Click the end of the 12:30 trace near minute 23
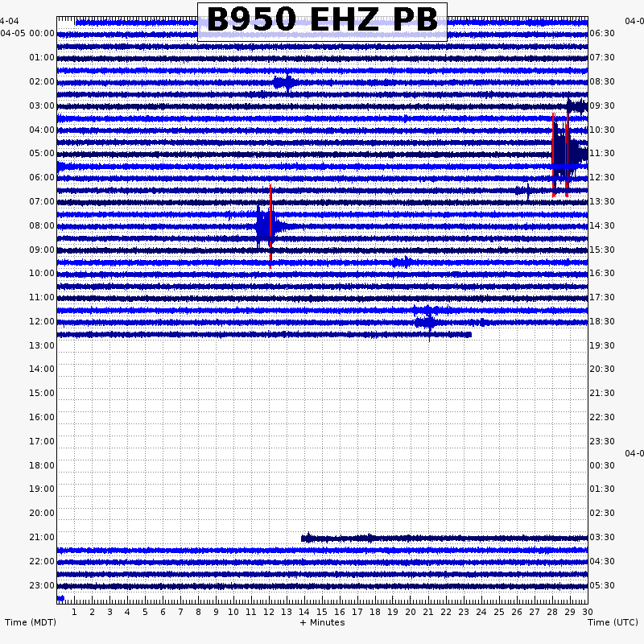644x644 pixels. (x=469, y=335)
